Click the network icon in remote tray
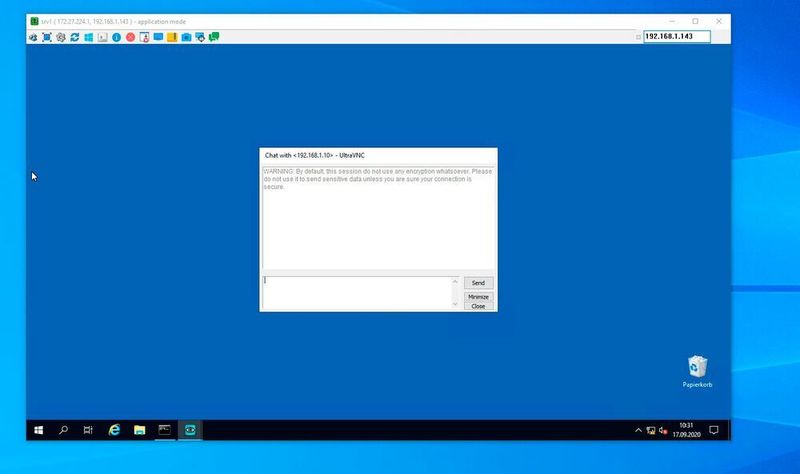 (x=651, y=430)
